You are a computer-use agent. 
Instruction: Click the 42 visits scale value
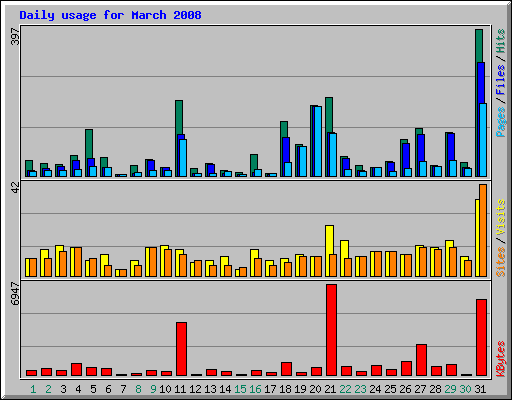pos(15,187)
